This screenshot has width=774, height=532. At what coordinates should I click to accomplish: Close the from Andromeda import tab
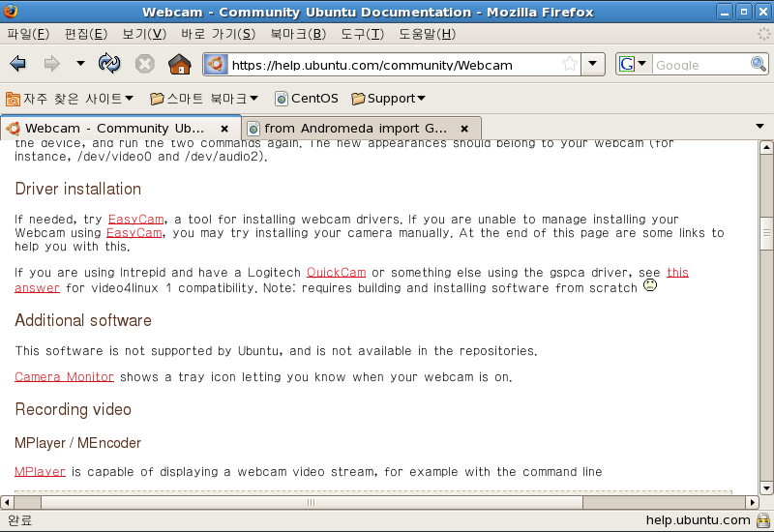click(x=464, y=129)
